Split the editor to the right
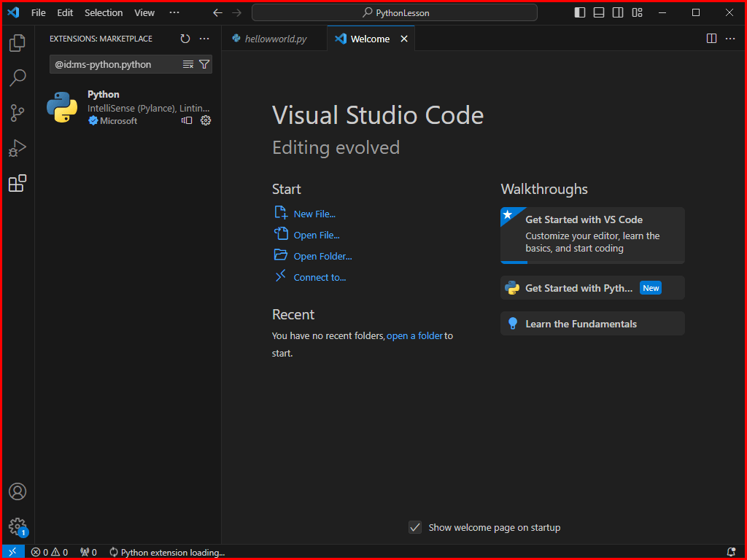This screenshot has height=560, width=747. click(711, 39)
